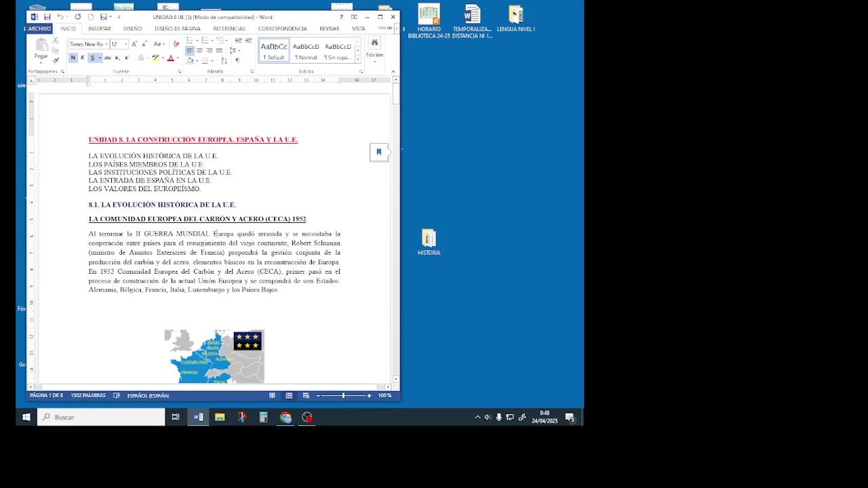Switch to the DISEÑO DE PÁGINA tab
The height and width of the screenshot is (488, 868).
pos(178,28)
